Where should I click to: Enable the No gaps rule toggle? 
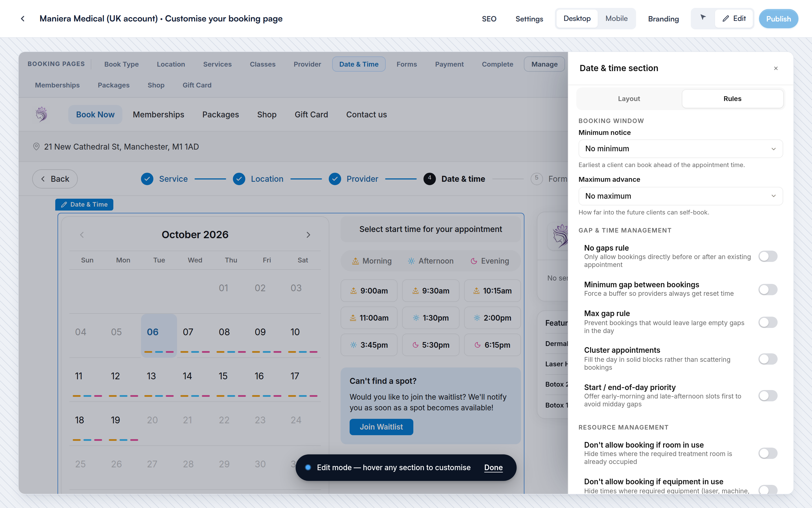coord(768,256)
